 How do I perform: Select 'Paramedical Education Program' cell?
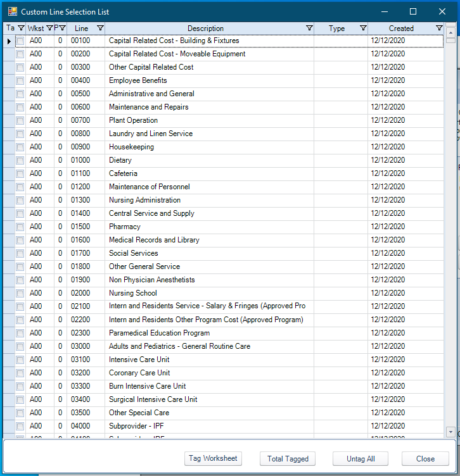point(209,334)
